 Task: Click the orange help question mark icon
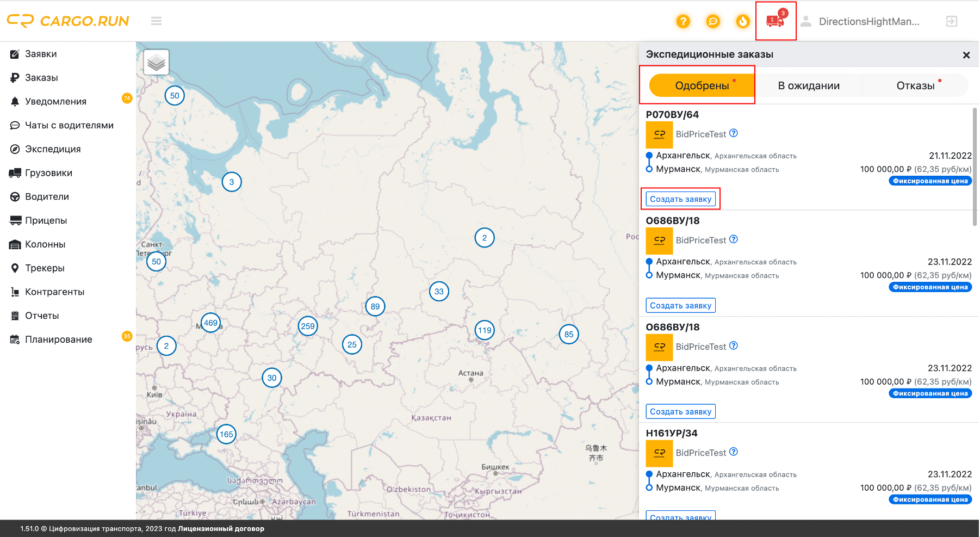pos(683,21)
